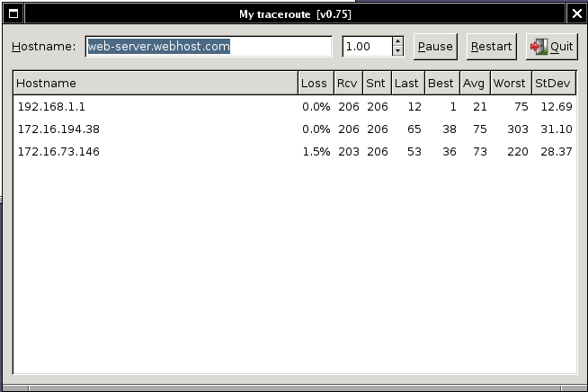Click the StDev value 31.10
Screen dimensions: 588x392
pyautogui.click(x=557, y=129)
